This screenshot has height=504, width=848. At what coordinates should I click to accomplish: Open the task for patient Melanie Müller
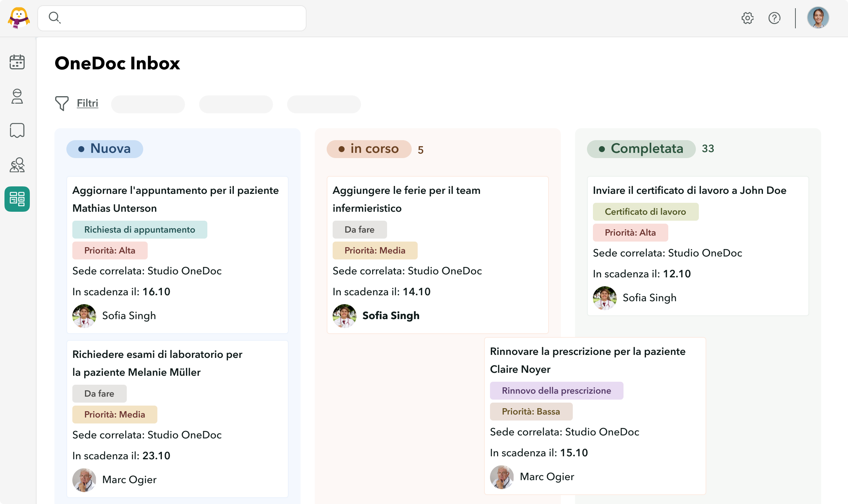(x=157, y=363)
